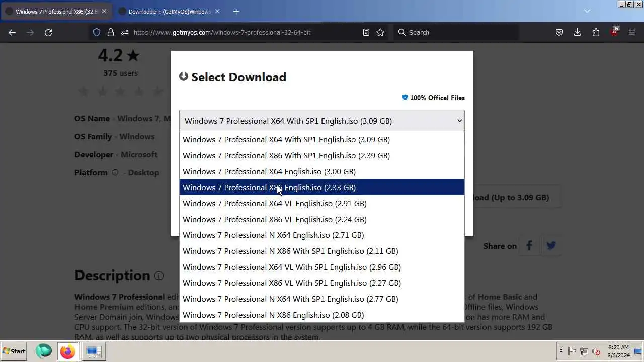Screen dimensions: 644x362
Task: Share on Twitter icon
Action: click(x=551, y=246)
